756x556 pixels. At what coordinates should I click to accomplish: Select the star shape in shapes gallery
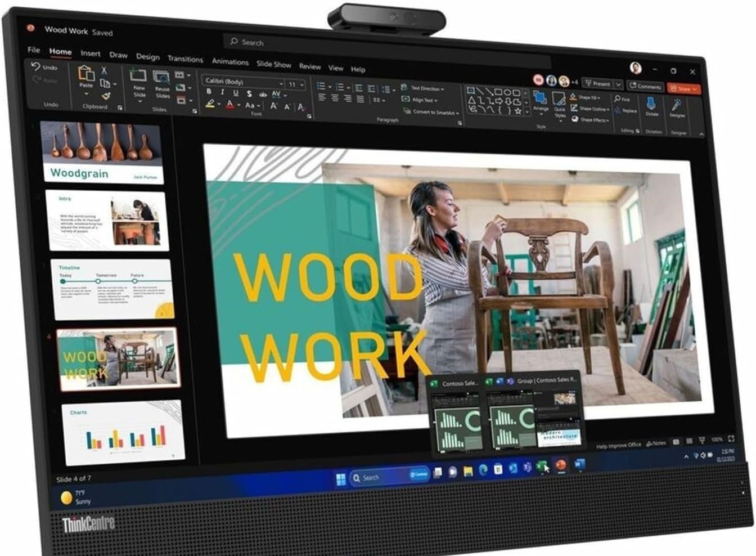coord(518,111)
